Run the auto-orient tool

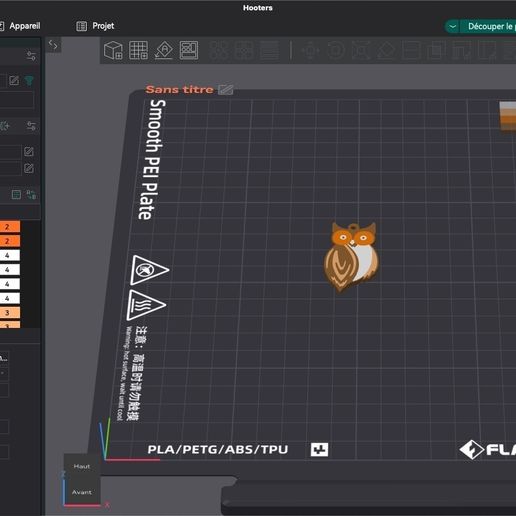pyautogui.click(x=164, y=50)
